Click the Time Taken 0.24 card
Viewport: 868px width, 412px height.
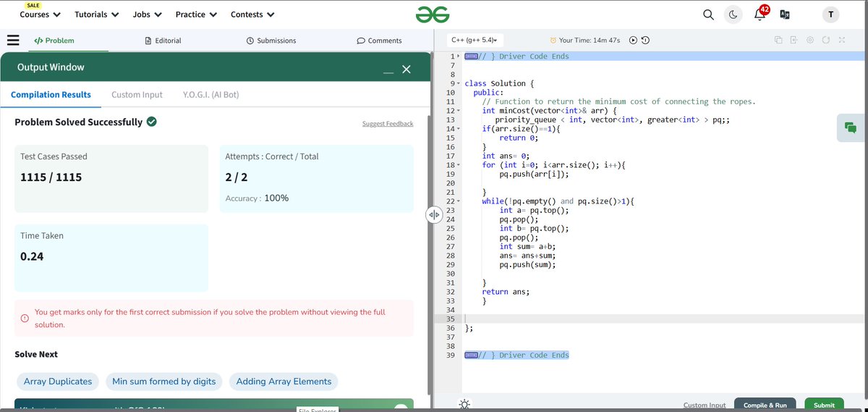(x=111, y=258)
